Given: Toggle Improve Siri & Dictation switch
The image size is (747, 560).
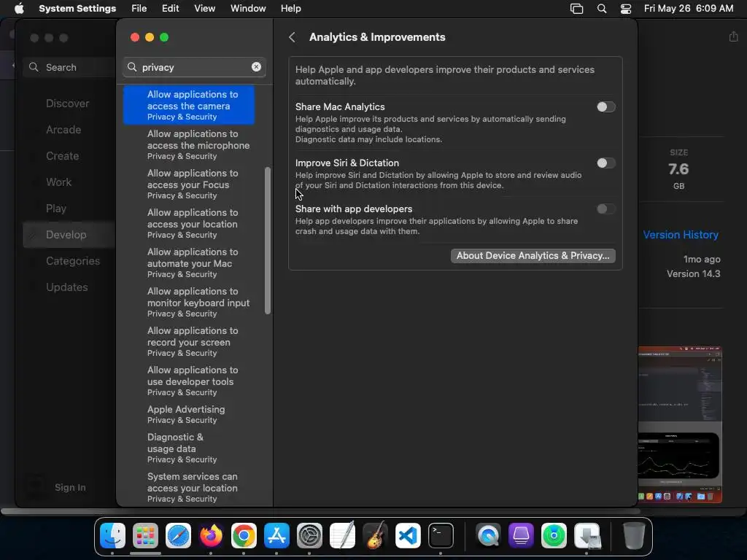Looking at the screenshot, I should click(x=606, y=163).
